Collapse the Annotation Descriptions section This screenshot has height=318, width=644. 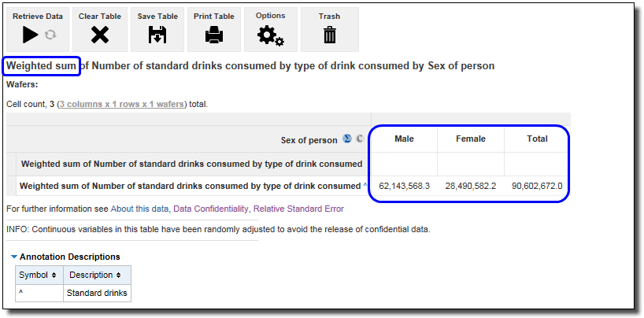(15, 257)
